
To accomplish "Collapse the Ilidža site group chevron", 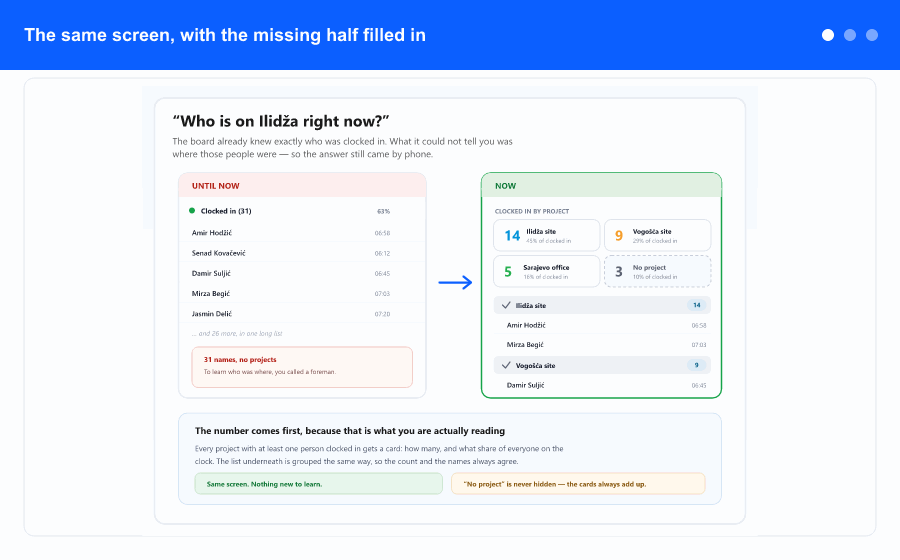I will pyautogui.click(x=506, y=305).
